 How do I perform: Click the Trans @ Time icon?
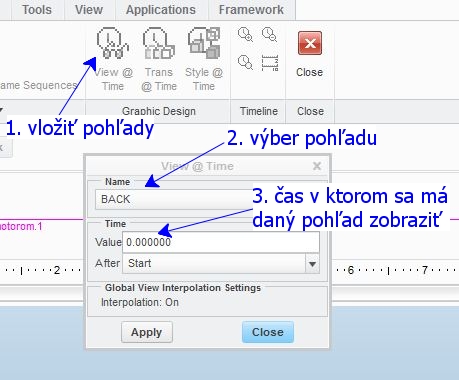point(159,43)
